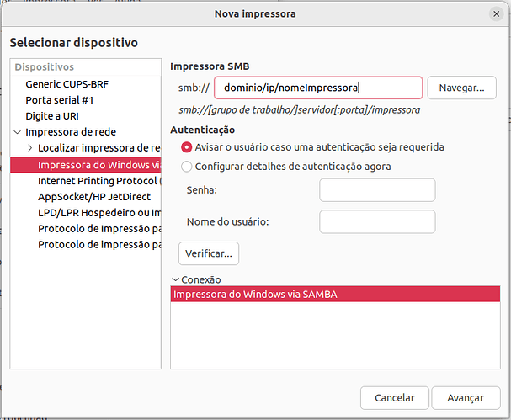Expand Localizar impressora de rede node
511x420 pixels.
(30, 148)
